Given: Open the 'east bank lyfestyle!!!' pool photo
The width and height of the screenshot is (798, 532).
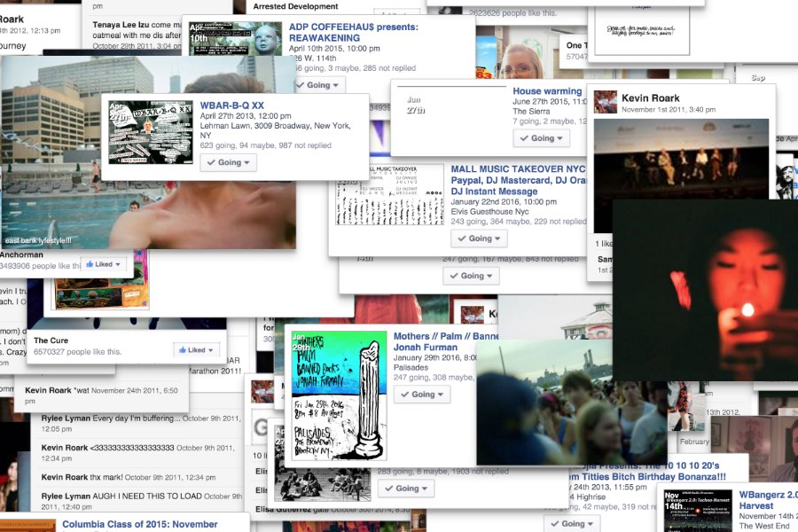Looking at the screenshot, I should 148,153.
